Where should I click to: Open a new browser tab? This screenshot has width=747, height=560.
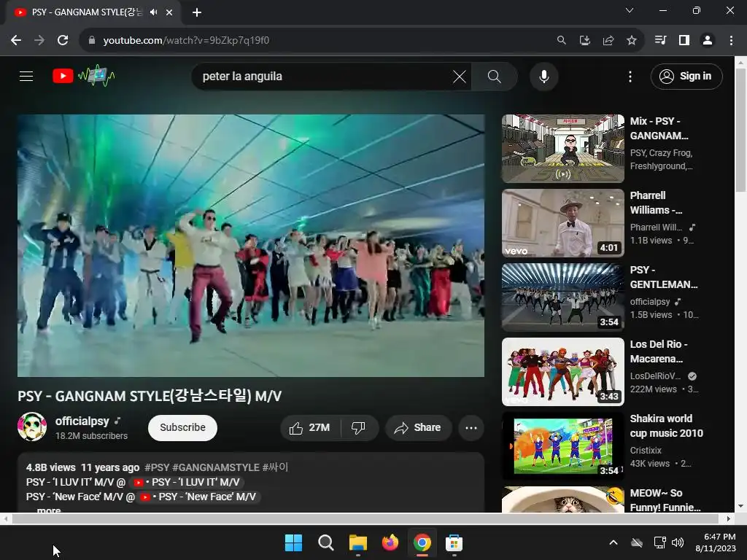click(x=197, y=12)
